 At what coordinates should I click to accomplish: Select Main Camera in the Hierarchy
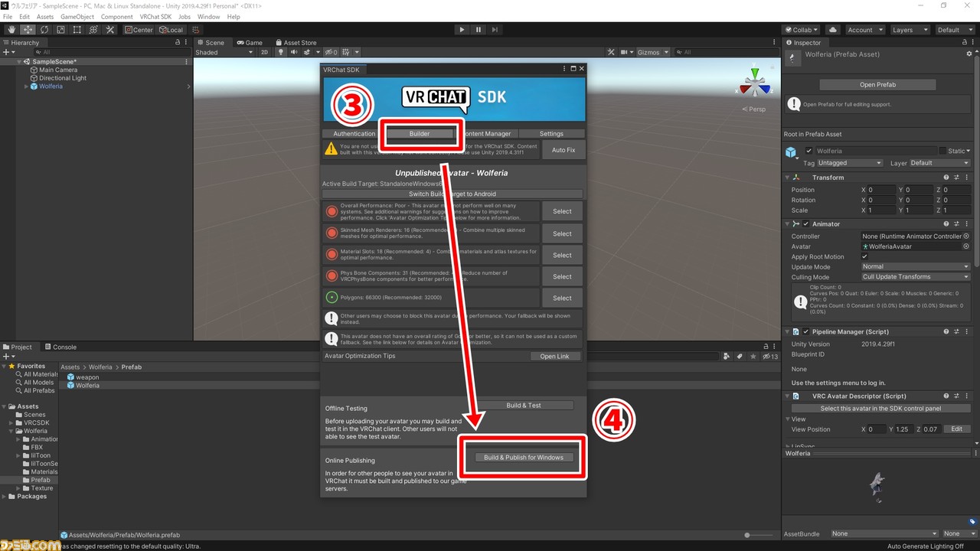point(57,70)
